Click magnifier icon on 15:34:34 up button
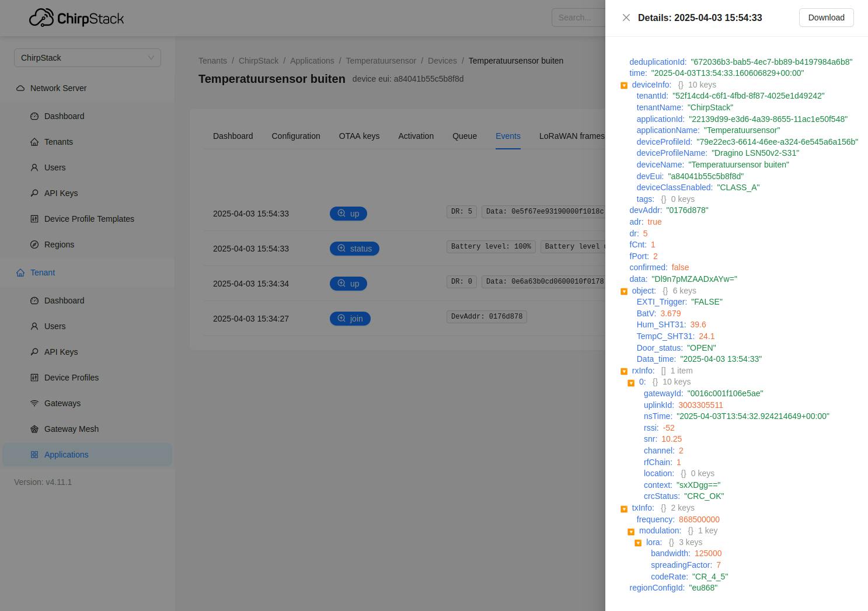 click(x=341, y=283)
